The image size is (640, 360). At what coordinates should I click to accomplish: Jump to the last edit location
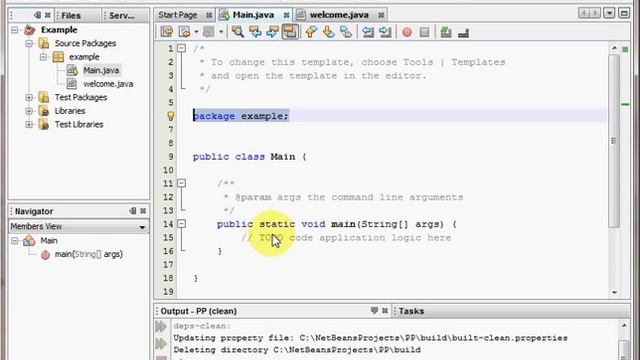tap(167, 32)
